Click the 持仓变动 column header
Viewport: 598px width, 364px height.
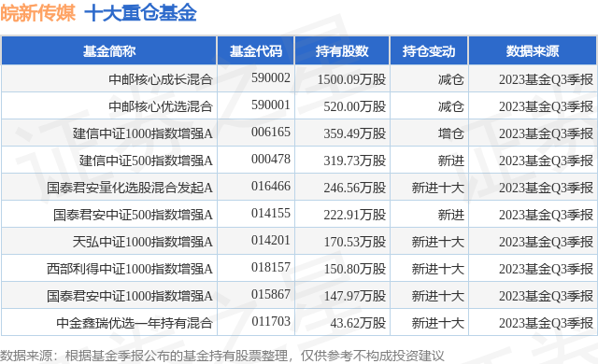point(429,50)
